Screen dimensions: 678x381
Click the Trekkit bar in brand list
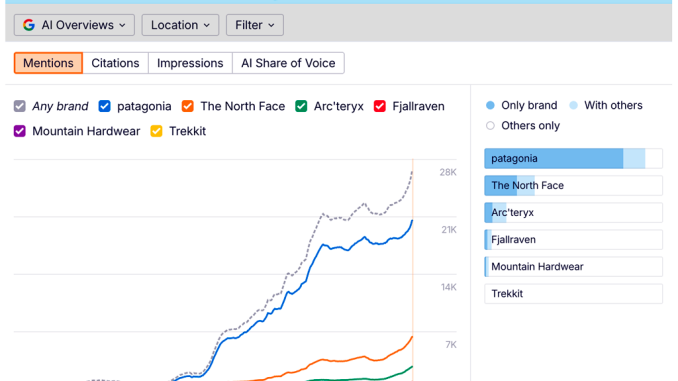(573, 294)
